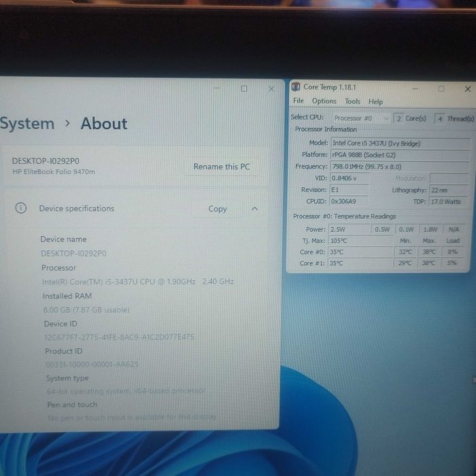Click the System type value 64-bit operating system

[x=126, y=391]
